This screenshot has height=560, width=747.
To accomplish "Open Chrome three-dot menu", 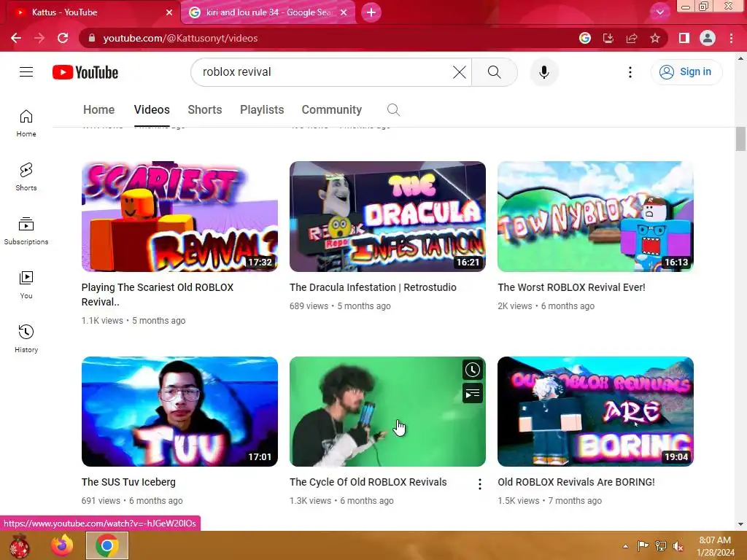I will tap(731, 38).
